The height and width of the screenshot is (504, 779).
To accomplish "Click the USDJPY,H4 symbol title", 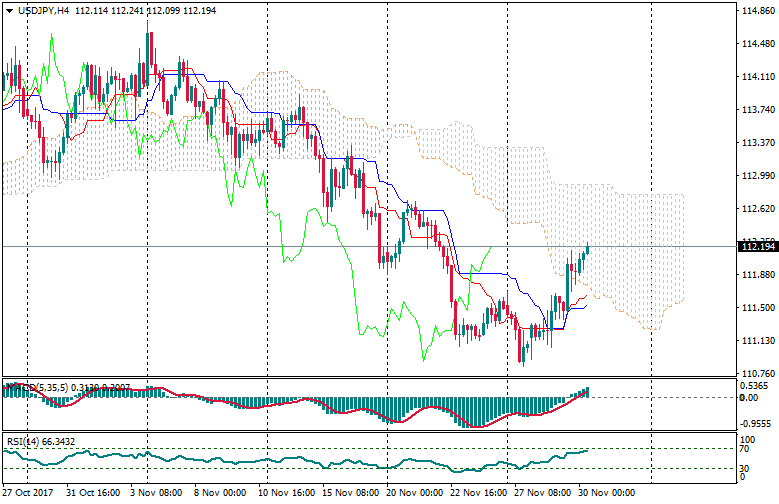I will (x=47, y=10).
